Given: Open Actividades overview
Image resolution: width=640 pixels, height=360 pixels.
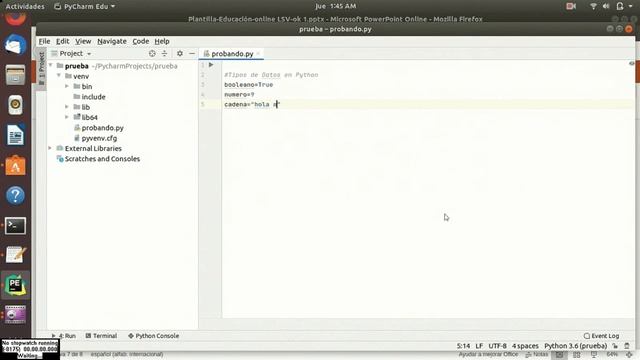Looking at the screenshot, I should pos(25,6).
